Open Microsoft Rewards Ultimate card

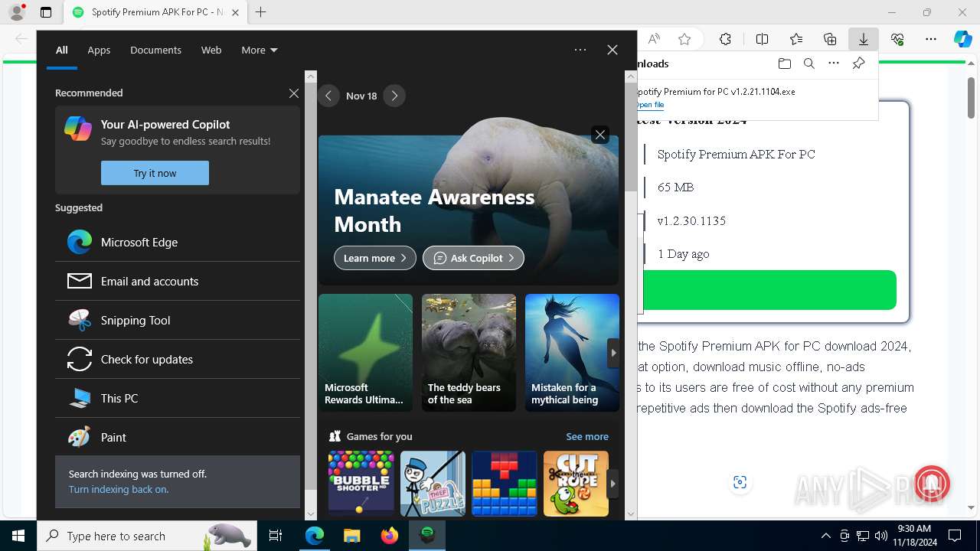tap(365, 353)
